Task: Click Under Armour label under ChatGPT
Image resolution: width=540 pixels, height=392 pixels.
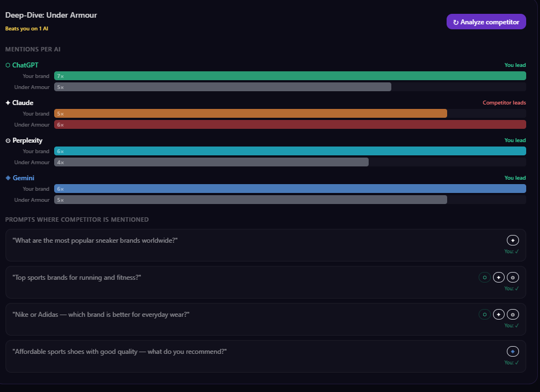Action: click(32, 87)
